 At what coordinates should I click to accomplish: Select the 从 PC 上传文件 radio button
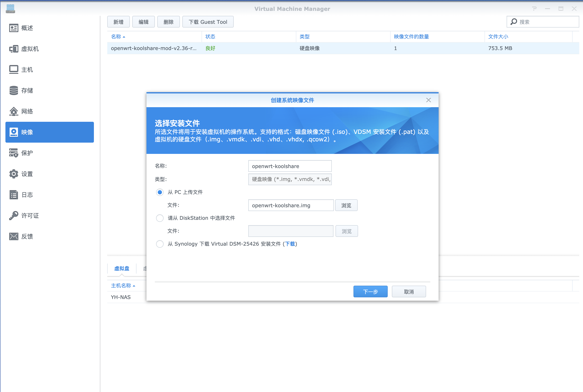pyautogui.click(x=160, y=192)
